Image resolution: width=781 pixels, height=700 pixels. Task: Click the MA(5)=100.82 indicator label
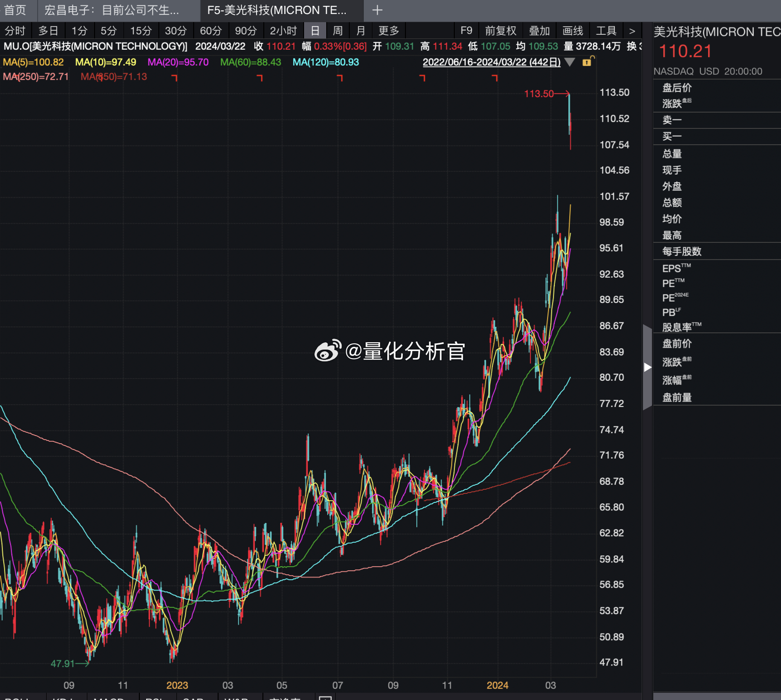[33, 62]
